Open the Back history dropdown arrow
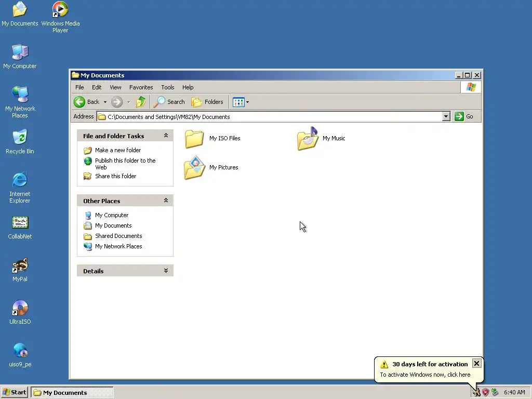 pyautogui.click(x=105, y=102)
